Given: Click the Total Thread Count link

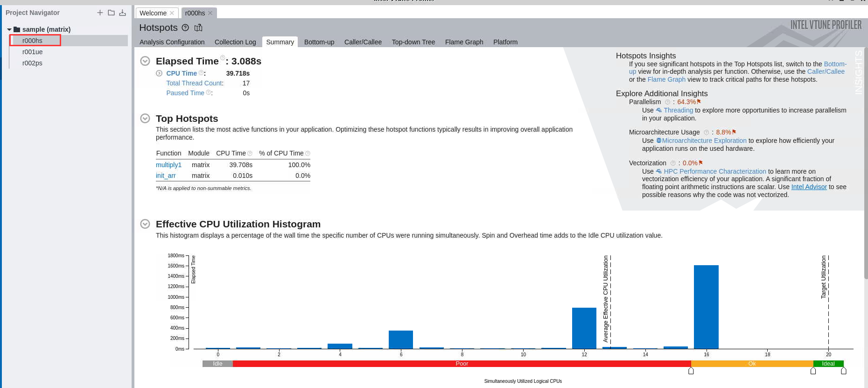Looking at the screenshot, I should tap(195, 83).
